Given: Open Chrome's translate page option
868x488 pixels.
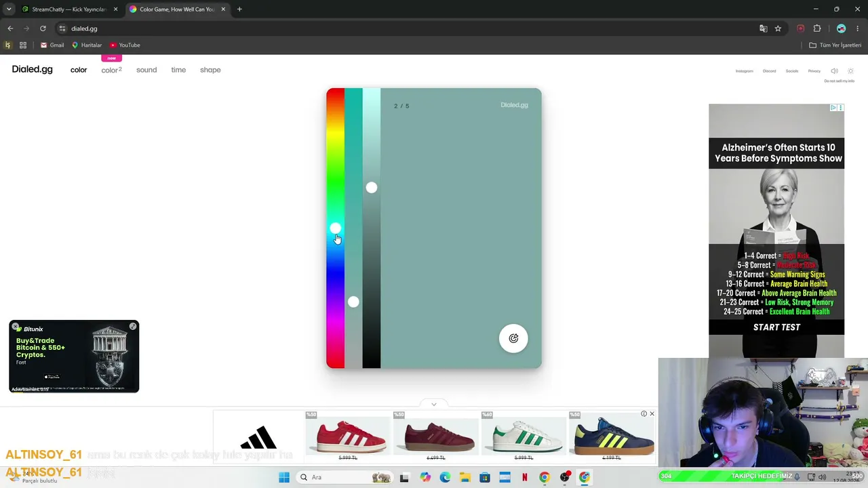Looking at the screenshot, I should [x=763, y=28].
